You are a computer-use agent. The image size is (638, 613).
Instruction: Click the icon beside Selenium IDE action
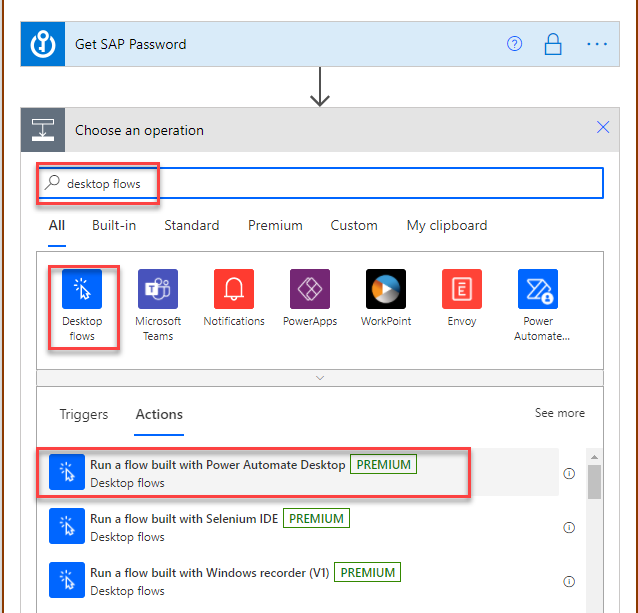coord(67,526)
